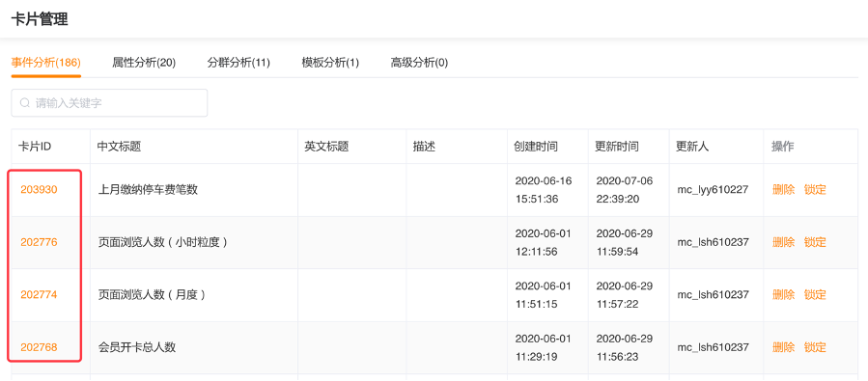Click creation time 2020-06-01 12:11:56
The width and height of the screenshot is (868, 381).
pyautogui.click(x=544, y=242)
